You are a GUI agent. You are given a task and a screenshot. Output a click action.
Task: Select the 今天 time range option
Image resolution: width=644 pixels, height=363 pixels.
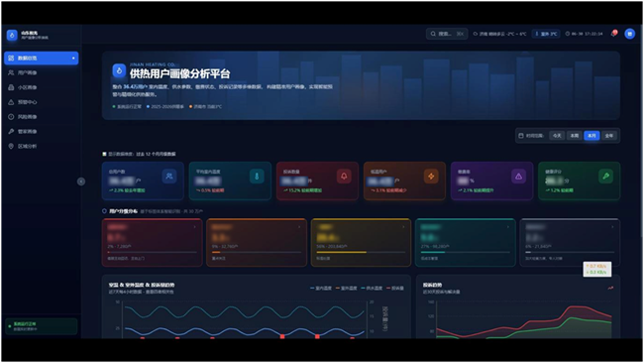(557, 136)
